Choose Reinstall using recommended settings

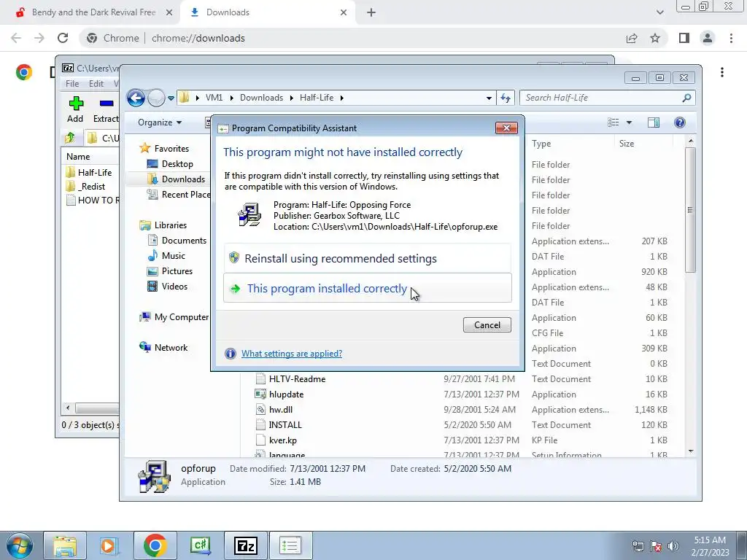[368, 258]
